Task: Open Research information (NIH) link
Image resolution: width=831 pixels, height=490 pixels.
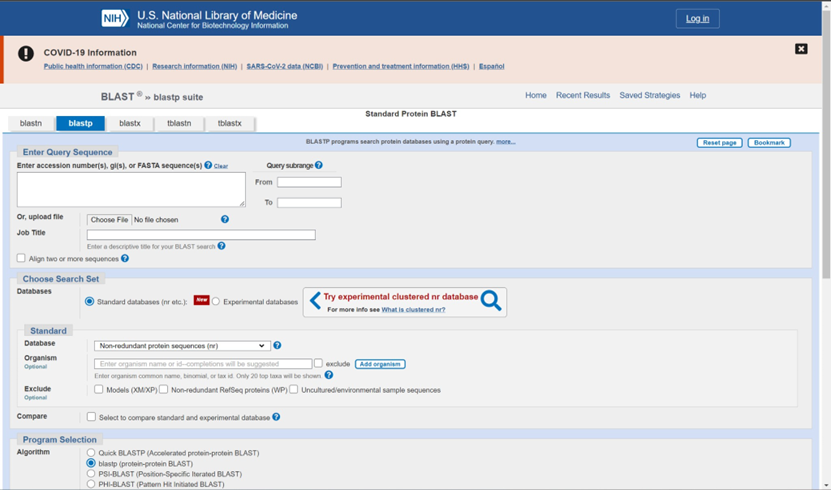Action: 195,66
